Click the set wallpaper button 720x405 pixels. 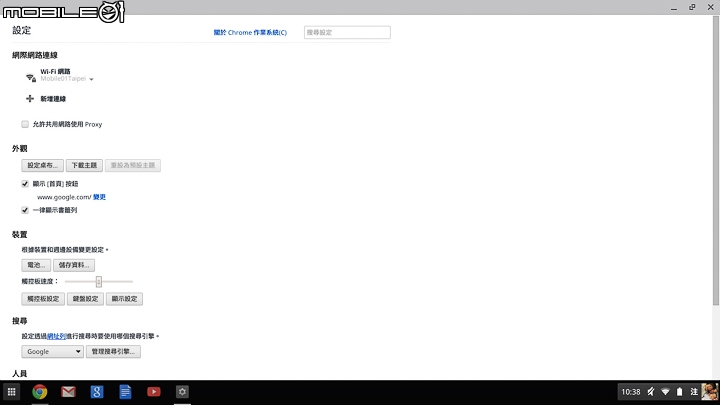coord(42,165)
